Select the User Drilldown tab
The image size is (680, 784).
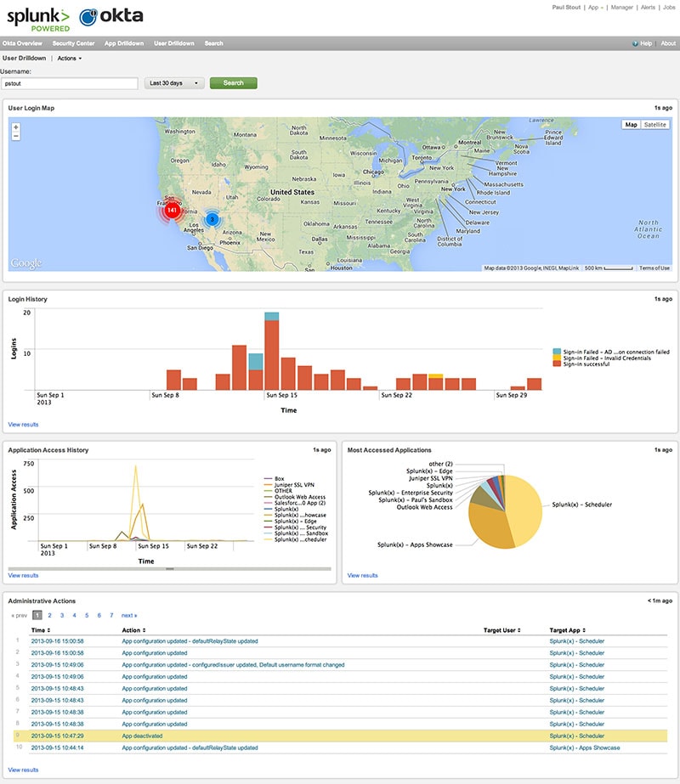(x=174, y=43)
